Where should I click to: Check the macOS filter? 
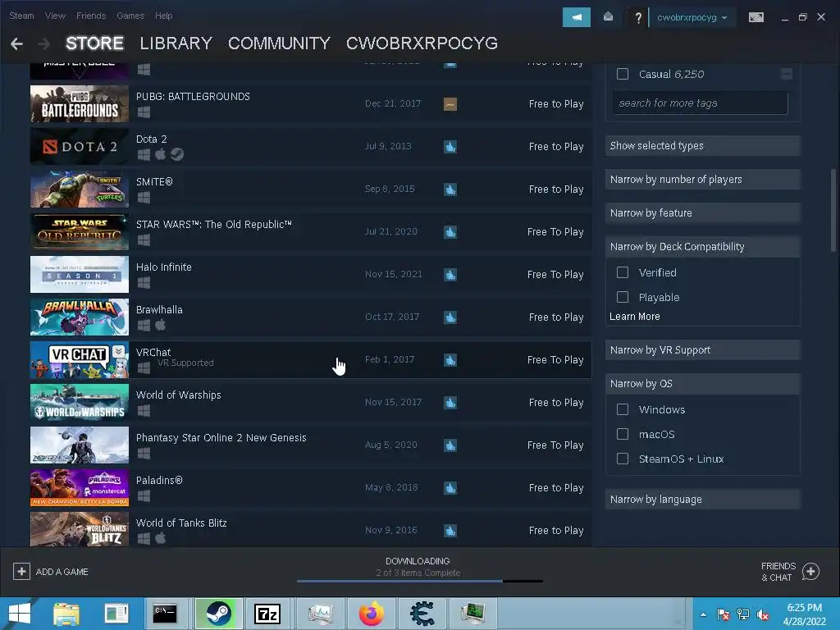(x=623, y=435)
